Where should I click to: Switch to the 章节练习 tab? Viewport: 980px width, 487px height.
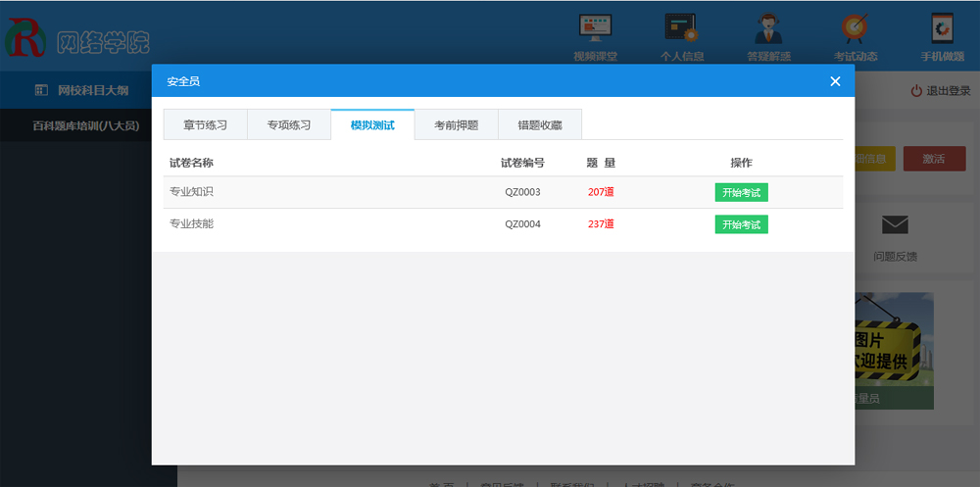pyautogui.click(x=205, y=125)
